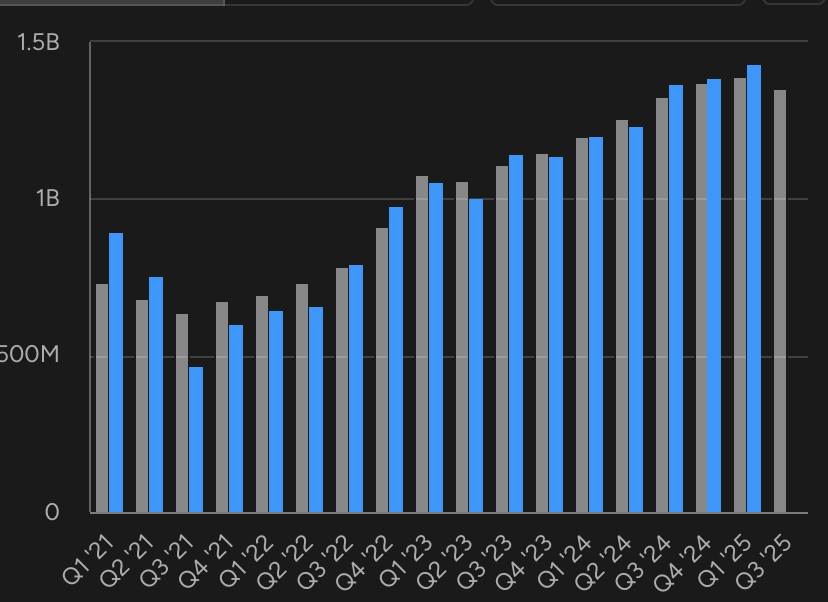Click the gray Q3 '22 bar

pos(342,390)
